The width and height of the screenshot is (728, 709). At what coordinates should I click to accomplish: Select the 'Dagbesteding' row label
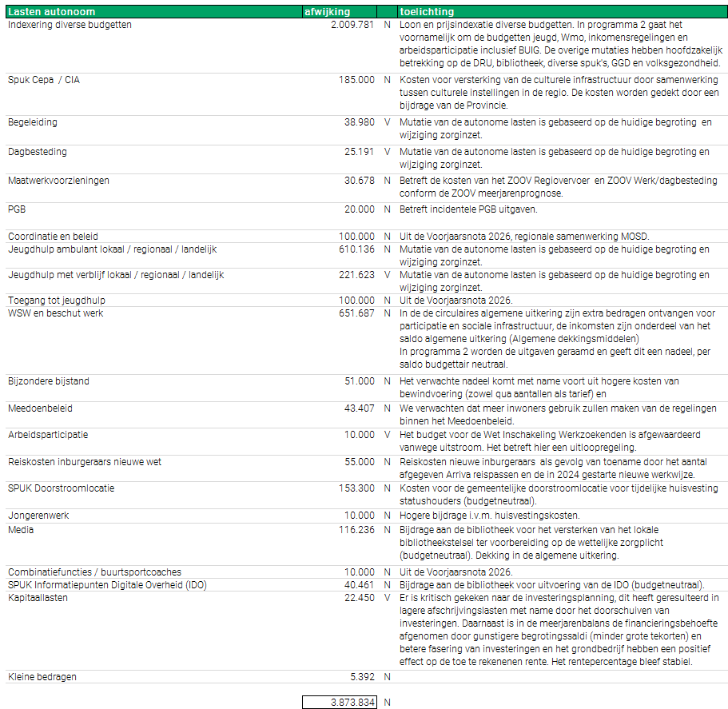38,152
